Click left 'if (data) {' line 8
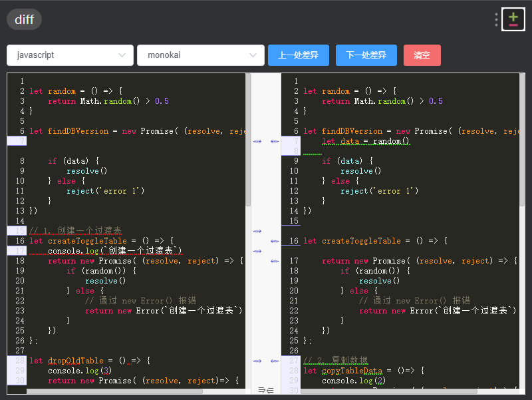Viewport: 532px width, 400px height. pyautogui.click(x=74, y=160)
